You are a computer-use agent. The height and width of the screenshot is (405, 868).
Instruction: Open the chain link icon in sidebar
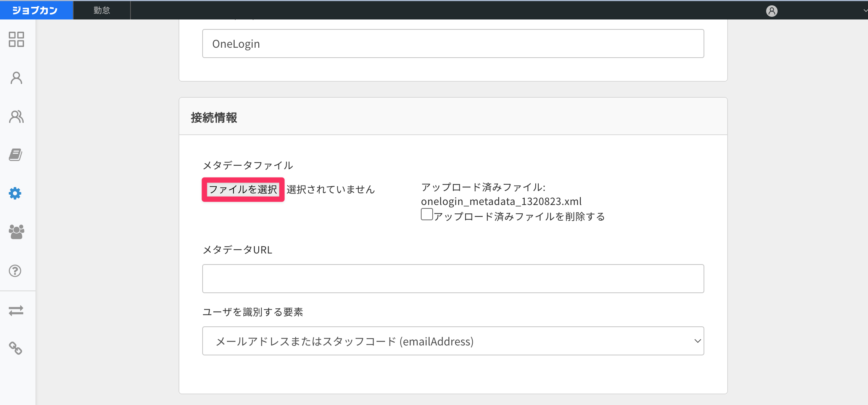point(16,348)
